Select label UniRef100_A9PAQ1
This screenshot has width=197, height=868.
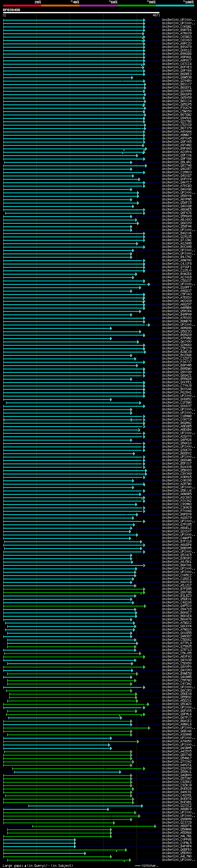177,57
